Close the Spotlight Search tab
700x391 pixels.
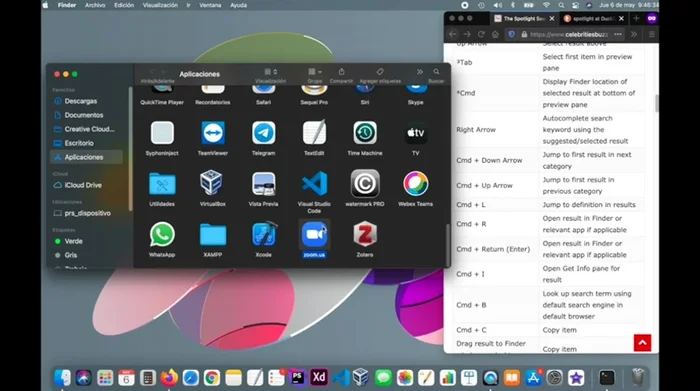(552, 18)
